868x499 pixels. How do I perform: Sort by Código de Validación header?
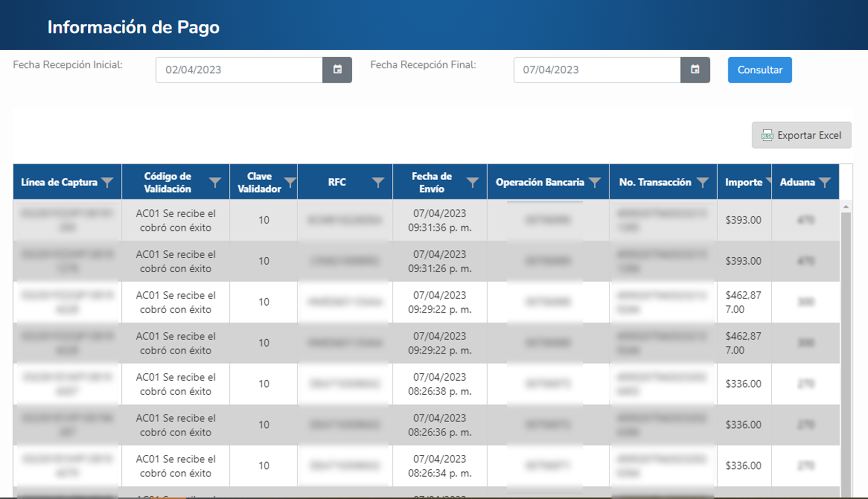pyautogui.click(x=167, y=182)
